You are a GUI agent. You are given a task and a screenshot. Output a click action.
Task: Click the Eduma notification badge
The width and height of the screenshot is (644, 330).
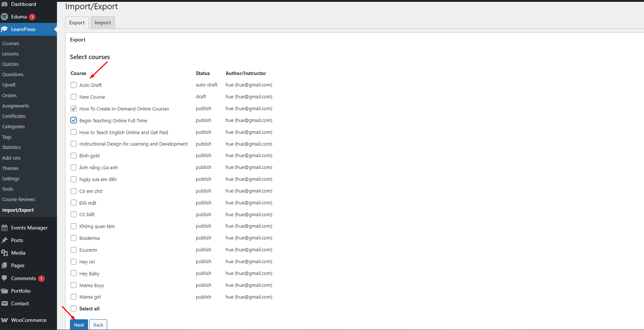(x=32, y=17)
